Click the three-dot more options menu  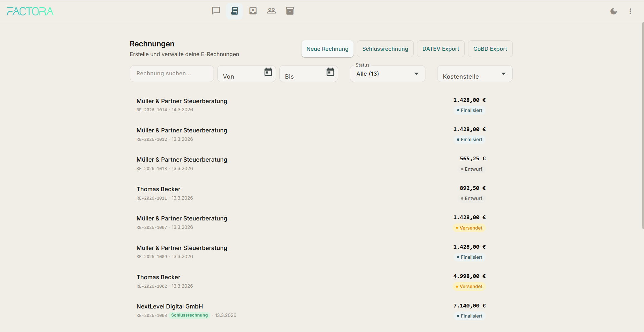[630, 11]
